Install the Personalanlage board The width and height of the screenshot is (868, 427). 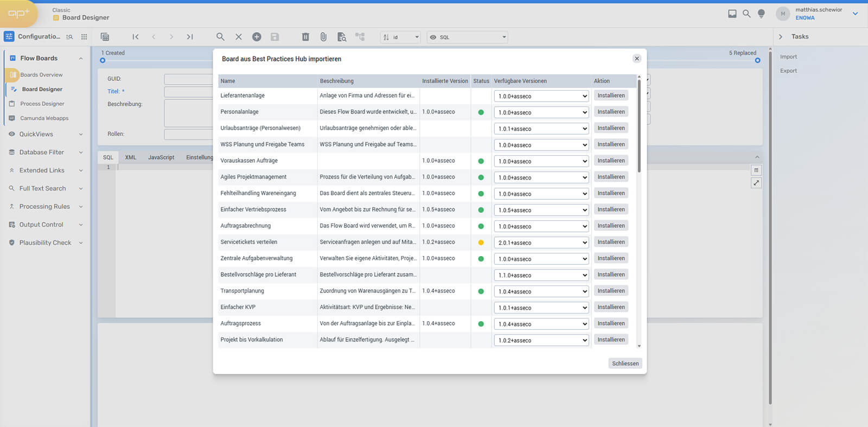(611, 112)
